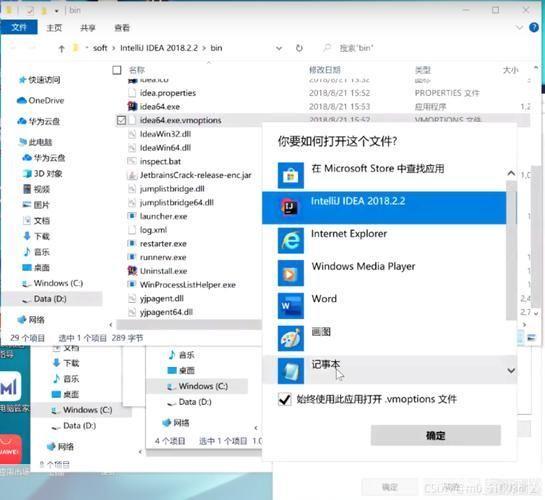Open Windows (C:) in middle background window

[x=203, y=386]
